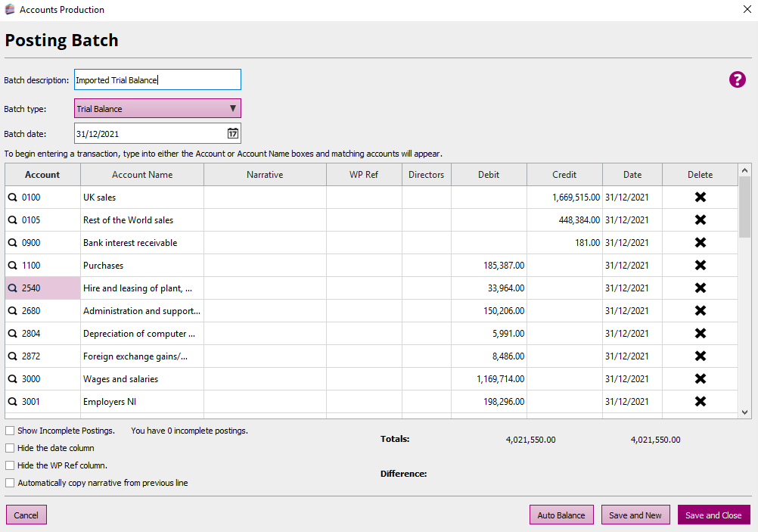
Task: Delete the Employers NI row
Action: click(x=700, y=402)
